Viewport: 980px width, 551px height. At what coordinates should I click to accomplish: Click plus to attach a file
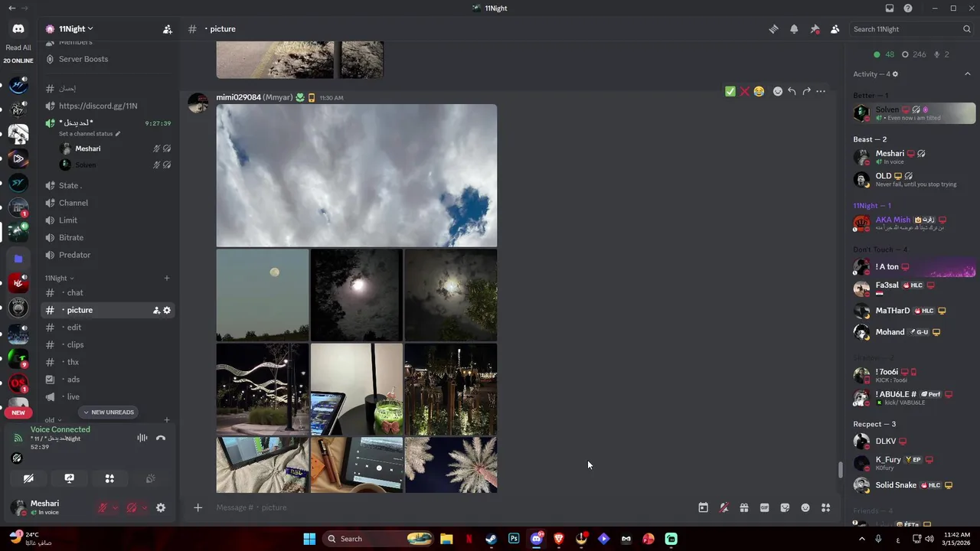(198, 507)
